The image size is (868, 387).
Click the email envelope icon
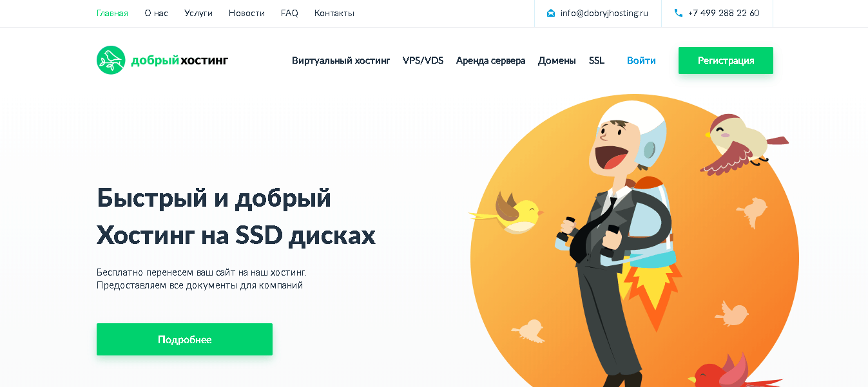551,13
